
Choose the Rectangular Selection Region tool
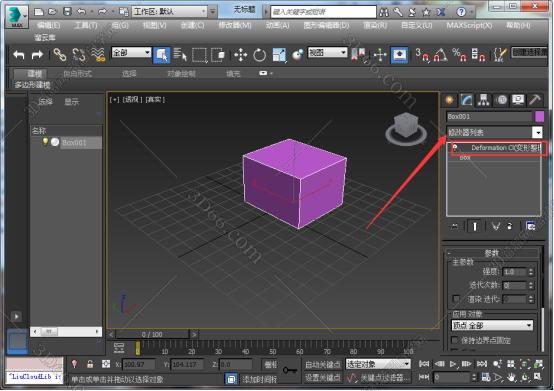(200, 55)
